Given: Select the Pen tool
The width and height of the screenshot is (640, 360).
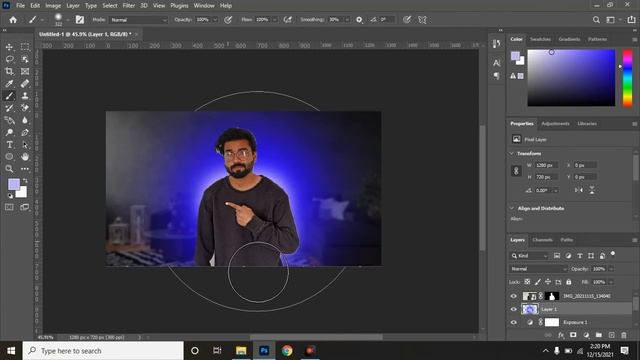Looking at the screenshot, I should [x=25, y=133].
